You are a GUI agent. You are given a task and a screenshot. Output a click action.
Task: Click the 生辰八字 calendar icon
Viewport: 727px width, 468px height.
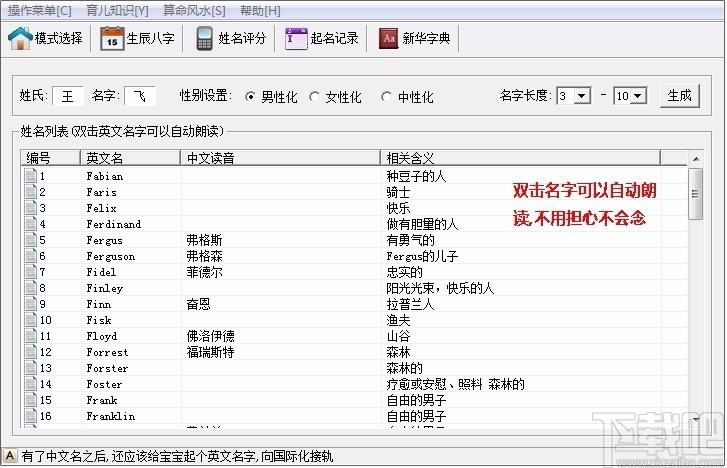pos(112,39)
